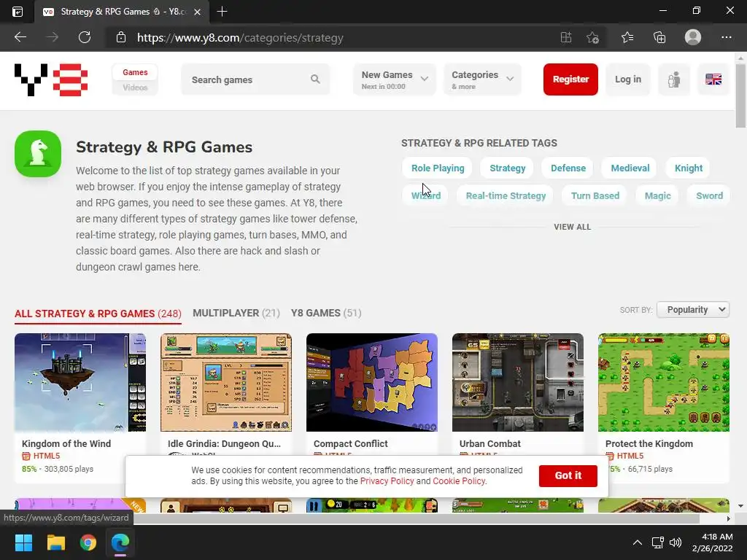
Task: Expand the Categories & more dropdown
Action: pyautogui.click(x=482, y=79)
